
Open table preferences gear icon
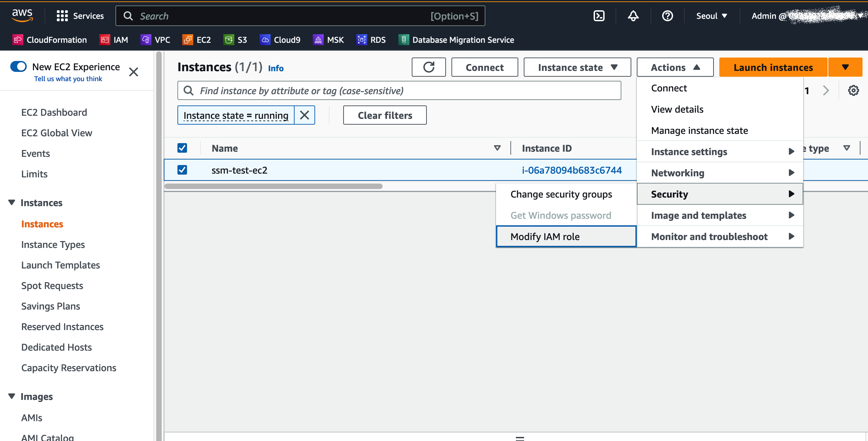(x=853, y=90)
